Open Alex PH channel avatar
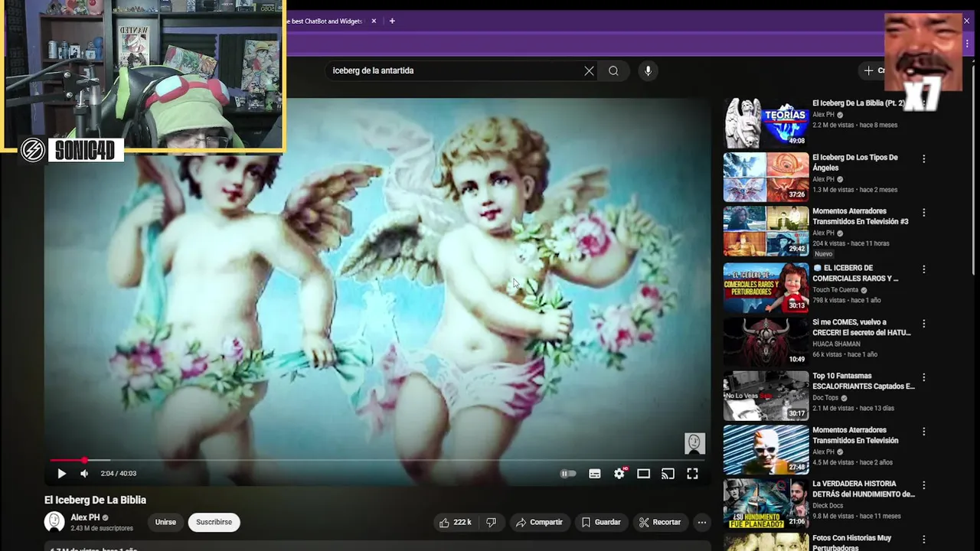The height and width of the screenshot is (551, 980). pos(54,522)
